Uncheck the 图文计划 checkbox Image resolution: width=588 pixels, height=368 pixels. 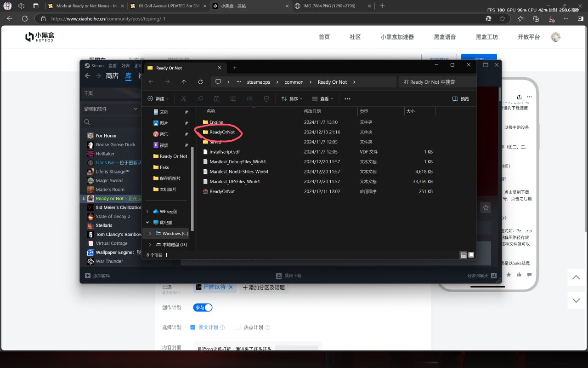coord(192,328)
